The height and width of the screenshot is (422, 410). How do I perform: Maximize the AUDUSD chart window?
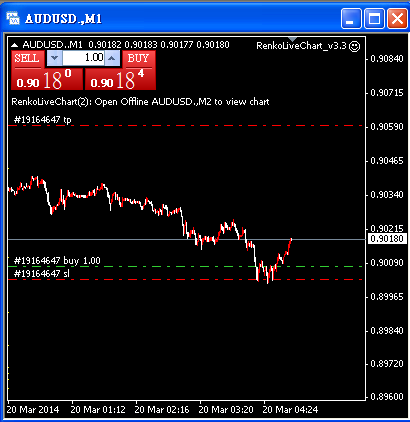[374, 18]
